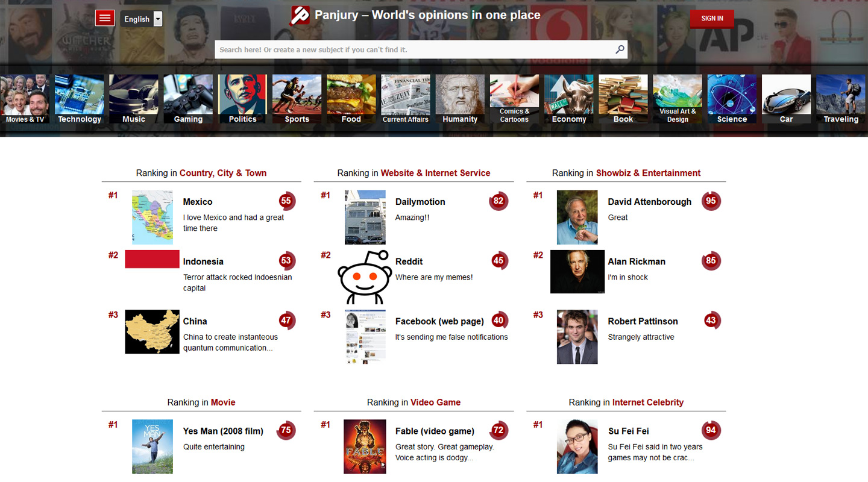The width and height of the screenshot is (868, 482).
Task: Click the magnifier search icon
Action: 620,49
